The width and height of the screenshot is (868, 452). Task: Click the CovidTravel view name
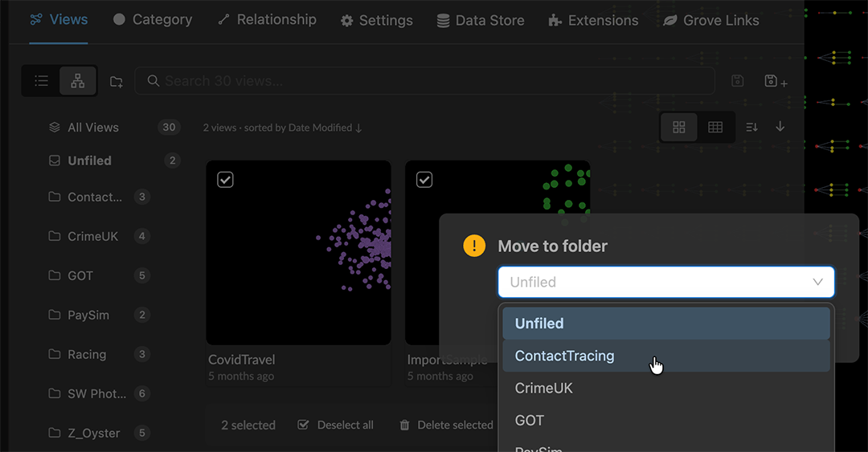pos(241,360)
